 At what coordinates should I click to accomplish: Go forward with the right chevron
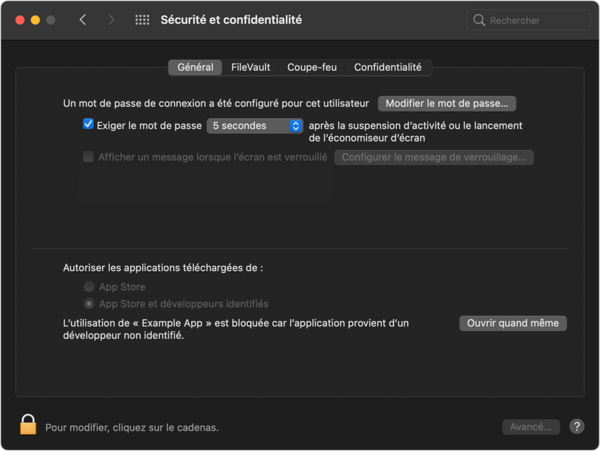110,20
